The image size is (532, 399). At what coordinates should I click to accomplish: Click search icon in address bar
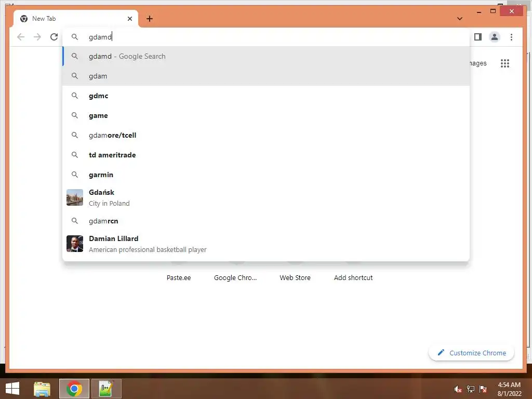coord(75,37)
